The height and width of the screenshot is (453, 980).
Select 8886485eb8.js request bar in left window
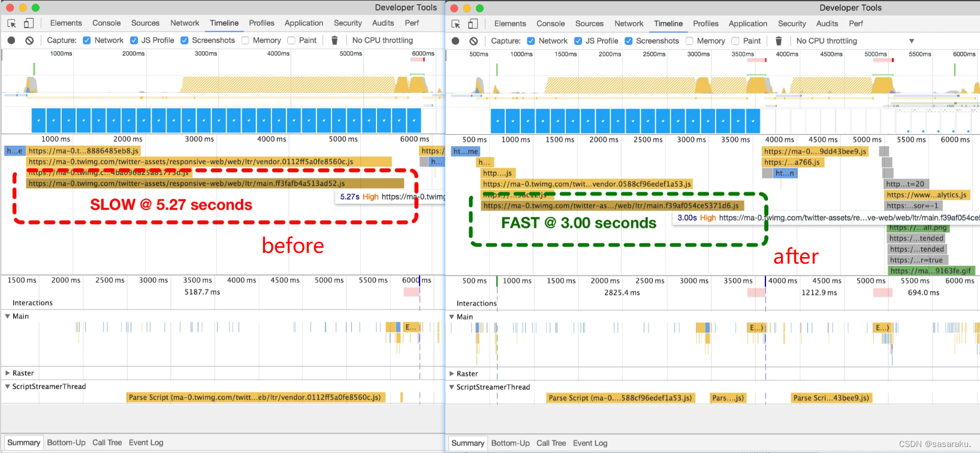(84, 151)
